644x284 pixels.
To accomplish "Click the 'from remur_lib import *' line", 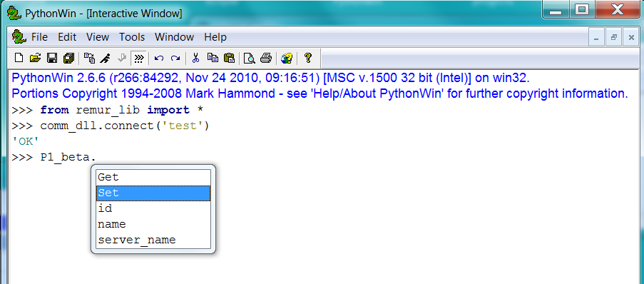I will (x=108, y=110).
